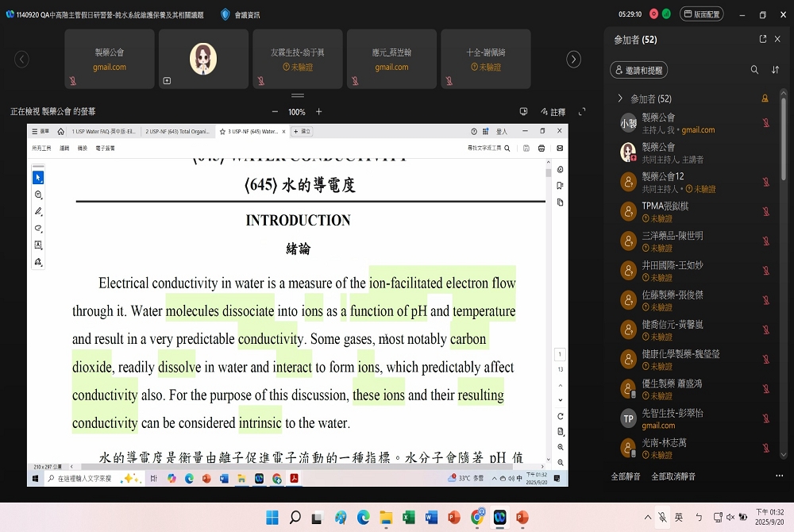Zoom in shared screen with plus

click(x=319, y=112)
